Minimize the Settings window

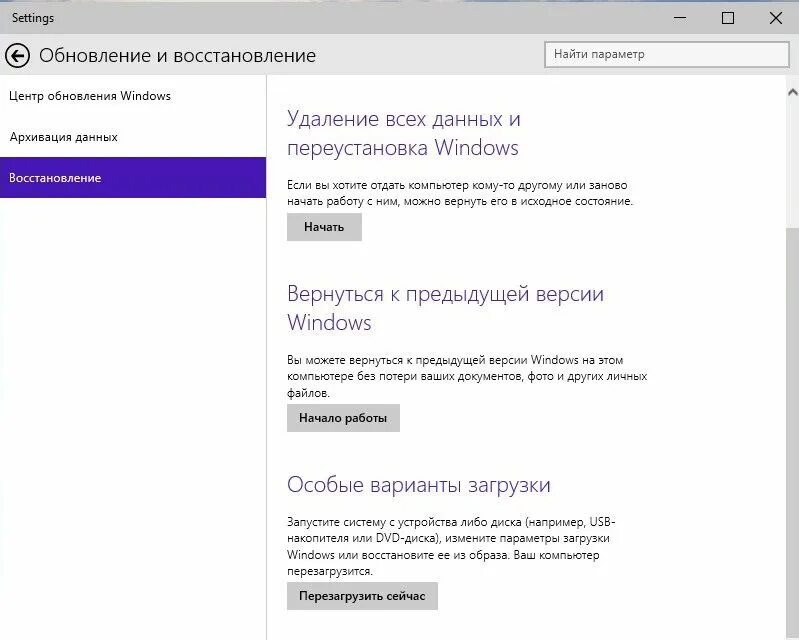coord(680,18)
